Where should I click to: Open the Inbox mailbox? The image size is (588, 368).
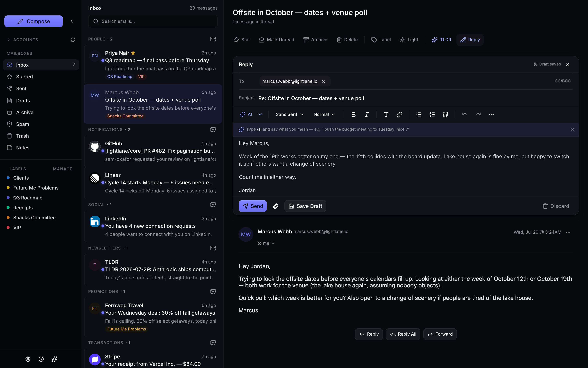(x=41, y=65)
